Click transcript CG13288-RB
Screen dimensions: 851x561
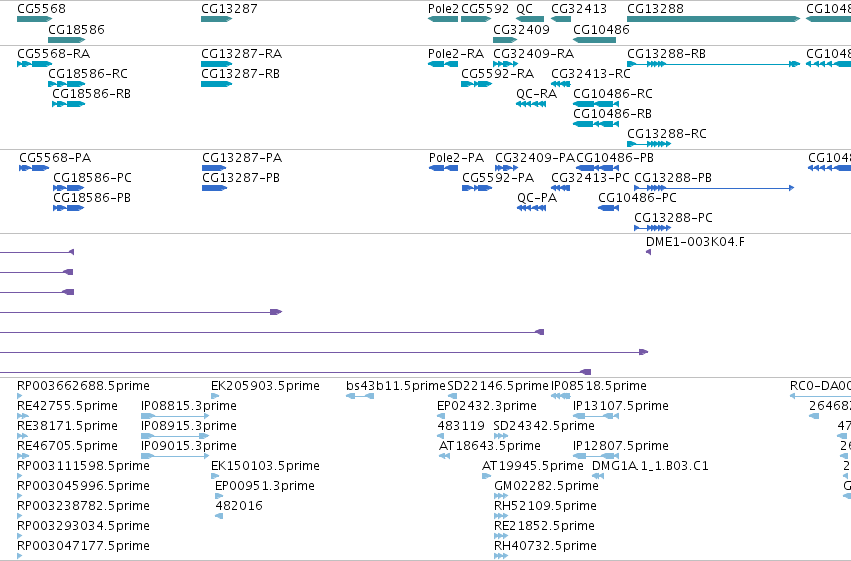coord(666,54)
